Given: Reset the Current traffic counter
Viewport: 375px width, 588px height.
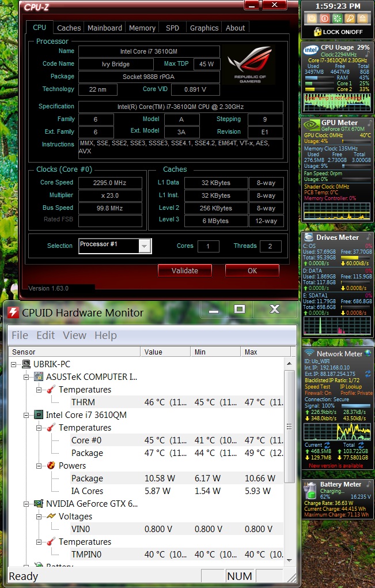Looking at the screenshot, I should click(327, 445).
